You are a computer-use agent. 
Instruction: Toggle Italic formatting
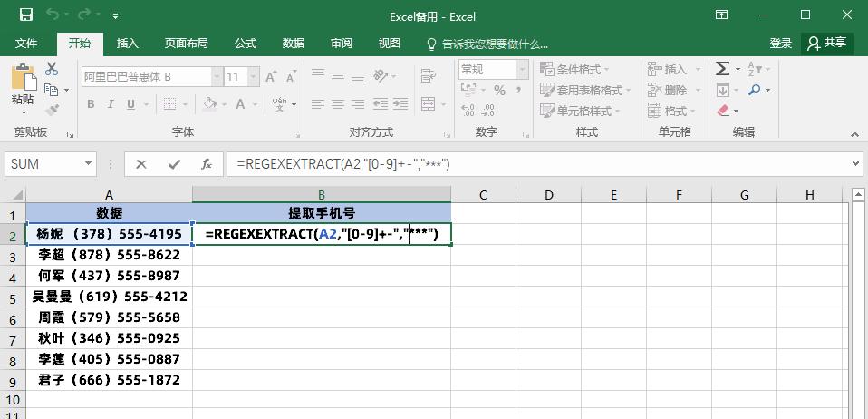coord(111,104)
